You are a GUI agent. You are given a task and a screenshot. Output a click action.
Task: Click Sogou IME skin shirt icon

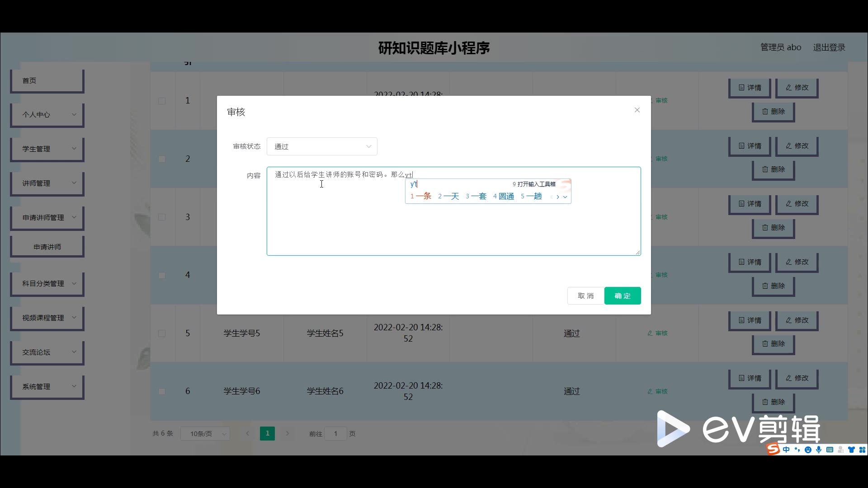coord(851,450)
